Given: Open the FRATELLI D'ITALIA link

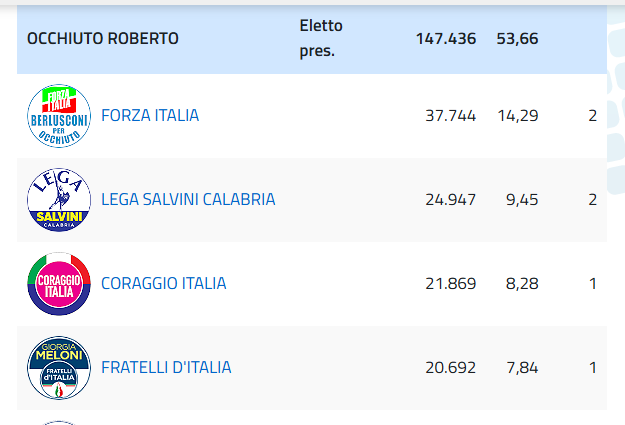Looking at the screenshot, I should point(166,367).
